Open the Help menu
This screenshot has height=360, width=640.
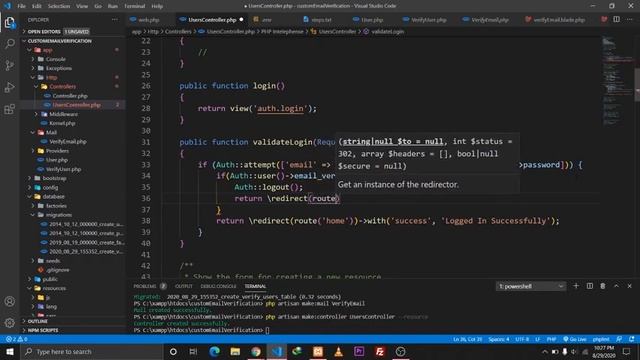point(157,6)
